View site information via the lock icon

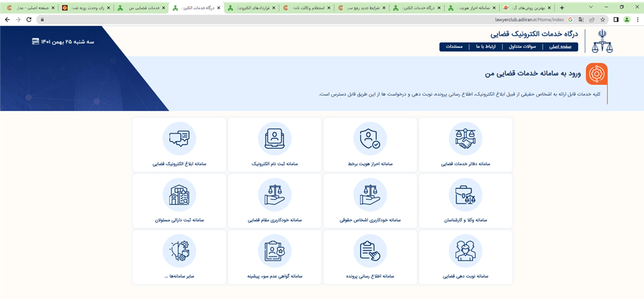42,19
